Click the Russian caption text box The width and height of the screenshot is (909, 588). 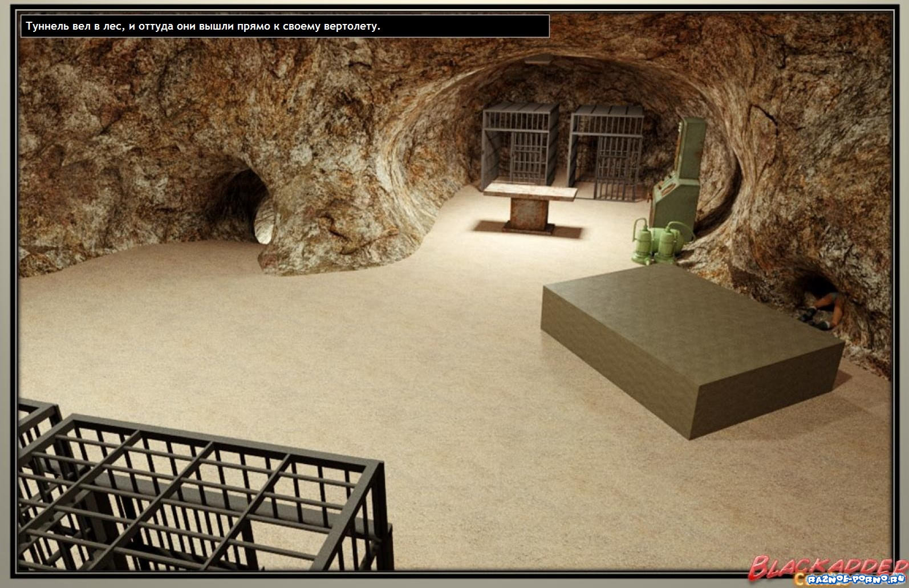click(285, 26)
